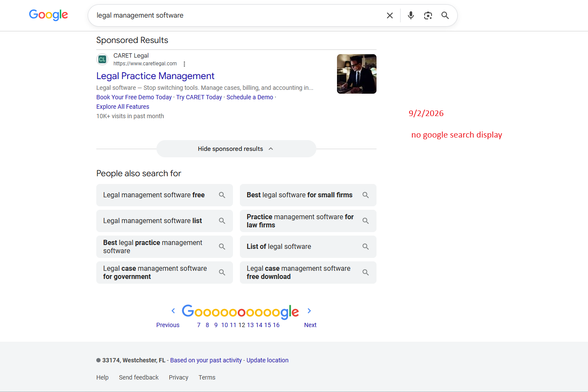The height and width of the screenshot is (392, 588).
Task: Search for List of legal software
Action: point(308,247)
